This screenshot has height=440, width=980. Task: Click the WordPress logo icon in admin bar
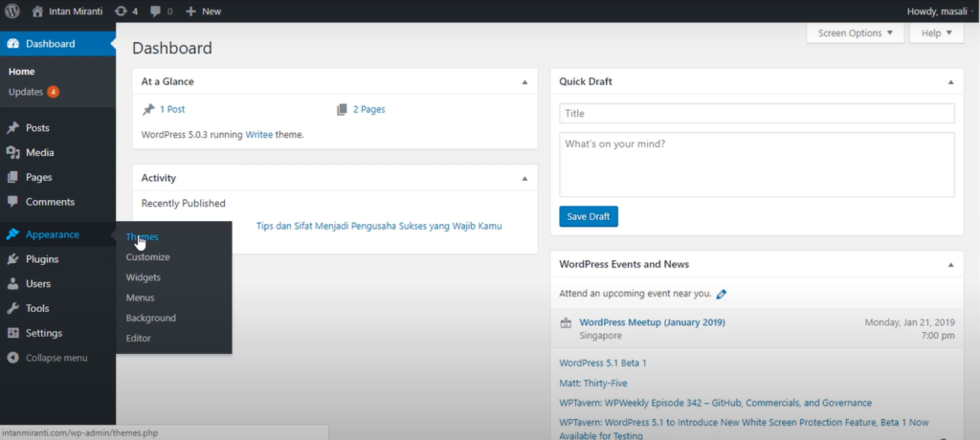click(x=12, y=11)
